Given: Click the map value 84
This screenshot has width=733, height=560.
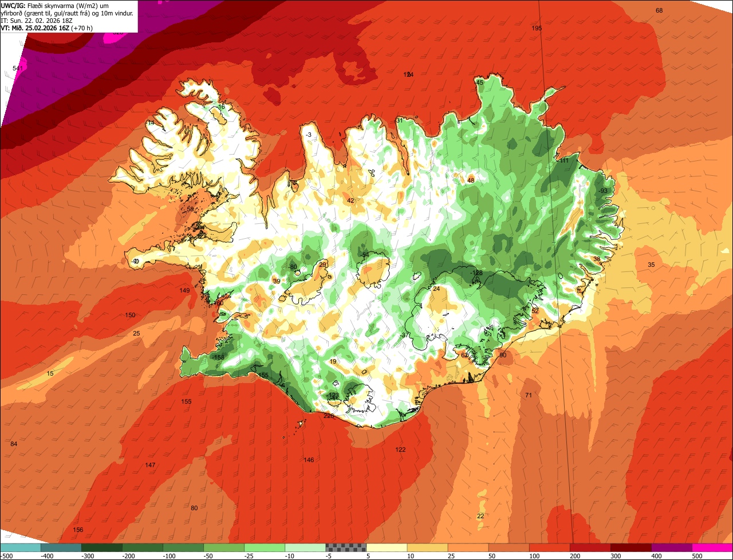Looking at the screenshot, I should coord(14,444).
